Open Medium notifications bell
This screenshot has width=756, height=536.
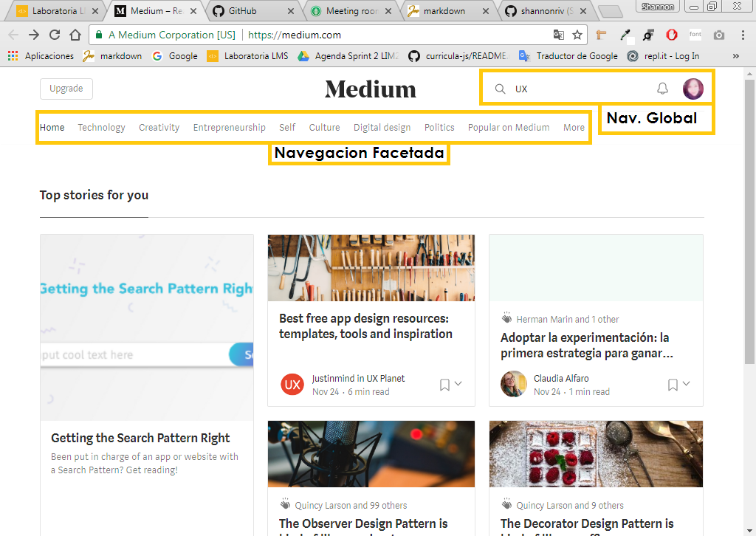(x=662, y=89)
